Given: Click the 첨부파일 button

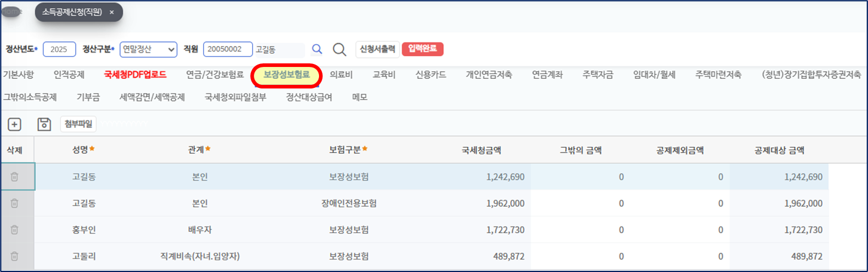Looking at the screenshot, I should tap(78, 124).
